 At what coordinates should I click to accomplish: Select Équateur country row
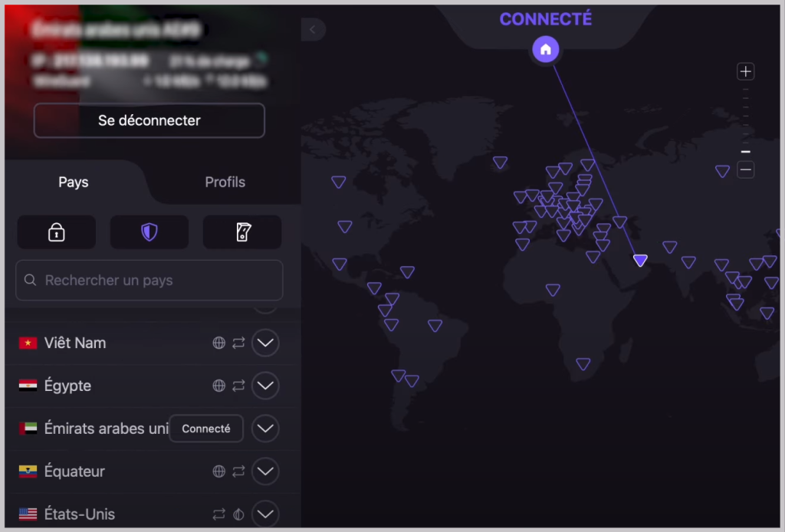click(149, 471)
